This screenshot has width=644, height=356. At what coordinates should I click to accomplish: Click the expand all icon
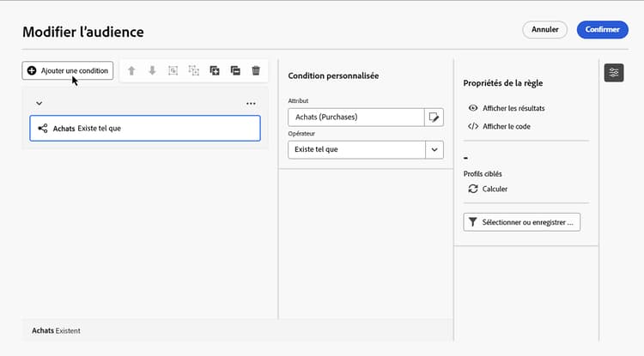point(215,70)
